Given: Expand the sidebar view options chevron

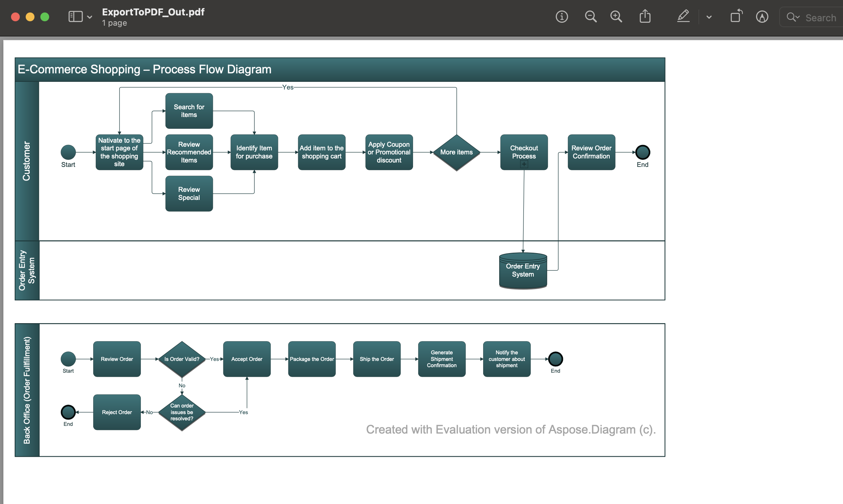Looking at the screenshot, I should pos(89,17).
